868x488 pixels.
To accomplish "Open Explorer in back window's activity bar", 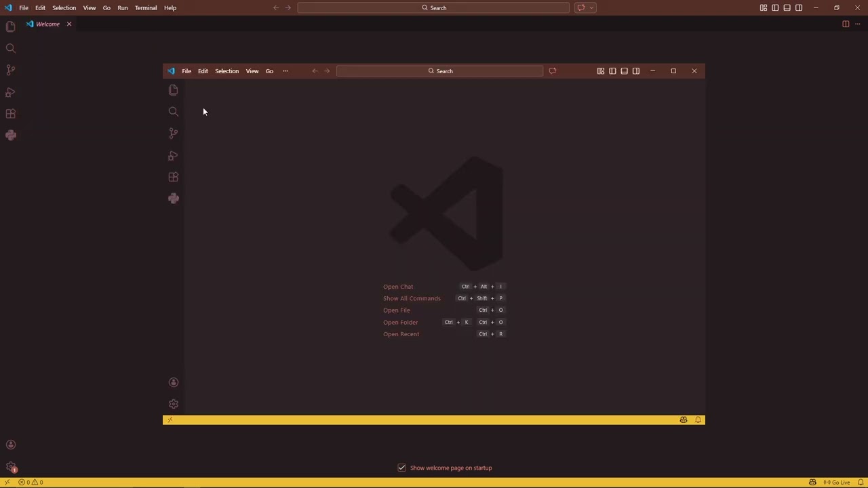I will pos(10,26).
